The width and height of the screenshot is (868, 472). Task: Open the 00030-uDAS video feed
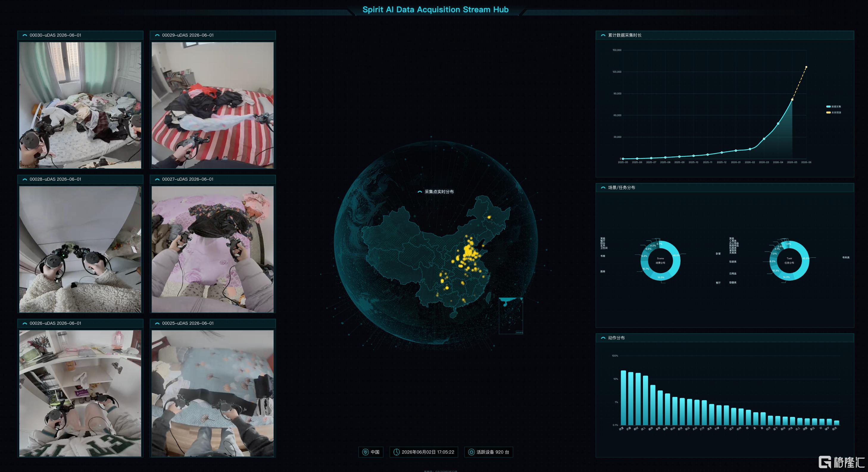80,105
